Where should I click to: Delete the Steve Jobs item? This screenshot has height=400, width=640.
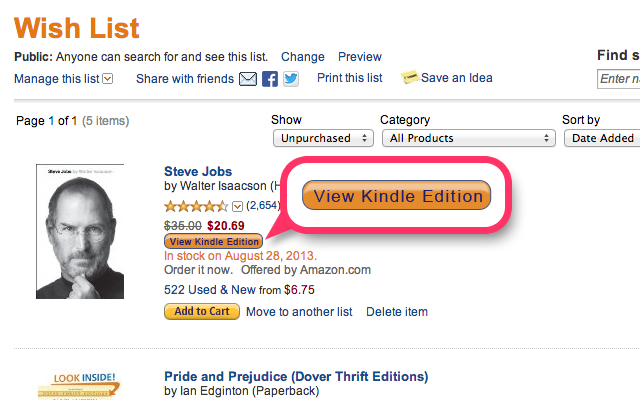[397, 312]
